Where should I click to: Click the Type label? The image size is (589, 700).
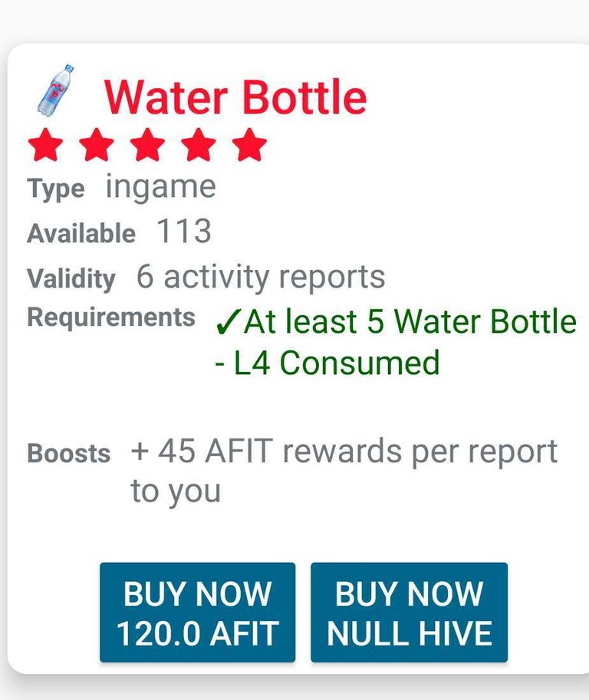(56, 189)
